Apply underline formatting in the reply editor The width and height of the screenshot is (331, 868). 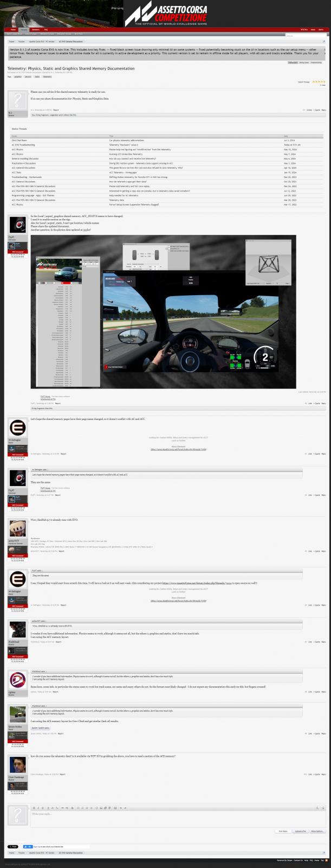click(x=42, y=808)
